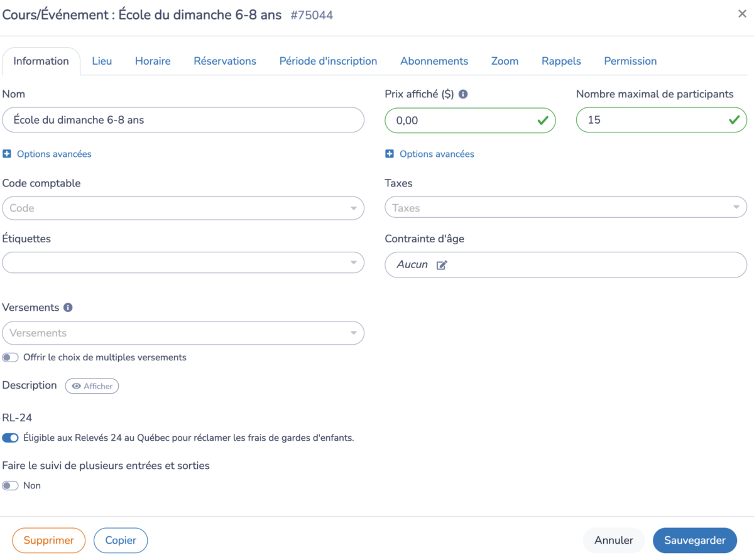Click the blue plus icon under Prix affiché
This screenshot has height=560, width=754.
coord(390,154)
